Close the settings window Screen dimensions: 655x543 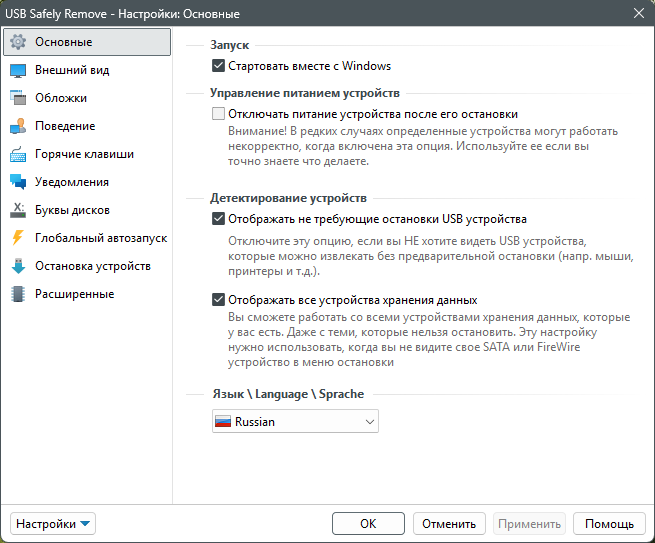tap(638, 12)
